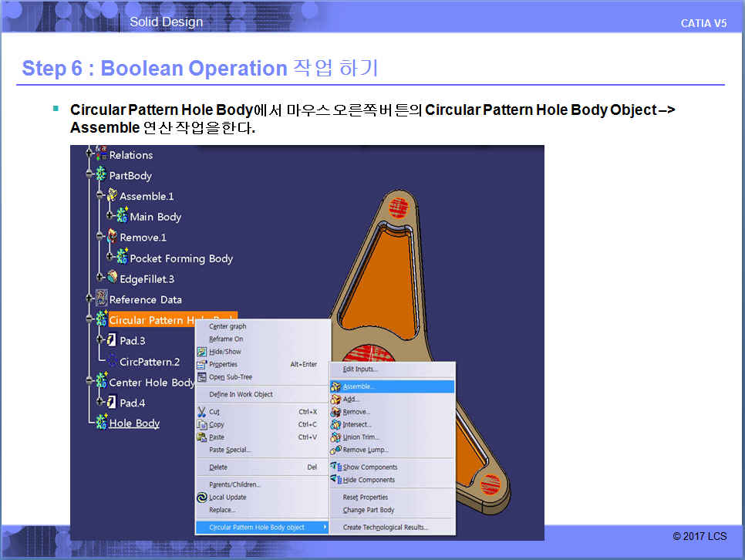Select Add... from the submenu
Image resolution: width=745 pixels, height=560 pixels.
pos(351,400)
